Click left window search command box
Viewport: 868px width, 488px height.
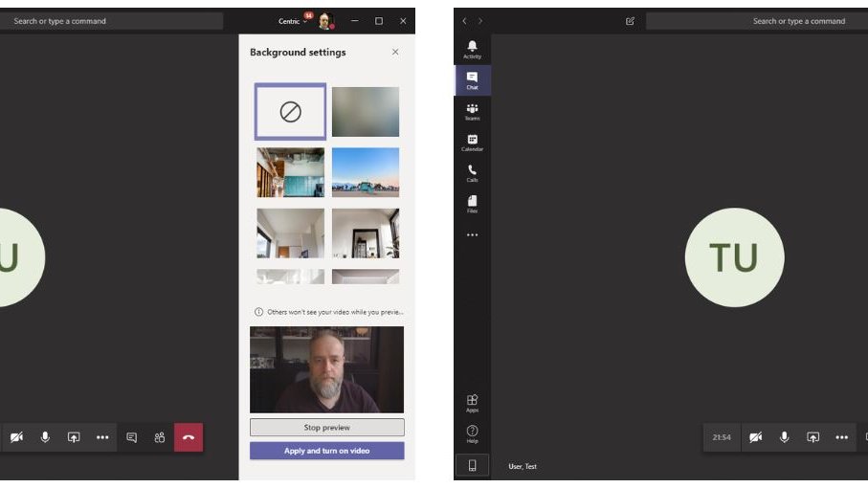point(111,21)
